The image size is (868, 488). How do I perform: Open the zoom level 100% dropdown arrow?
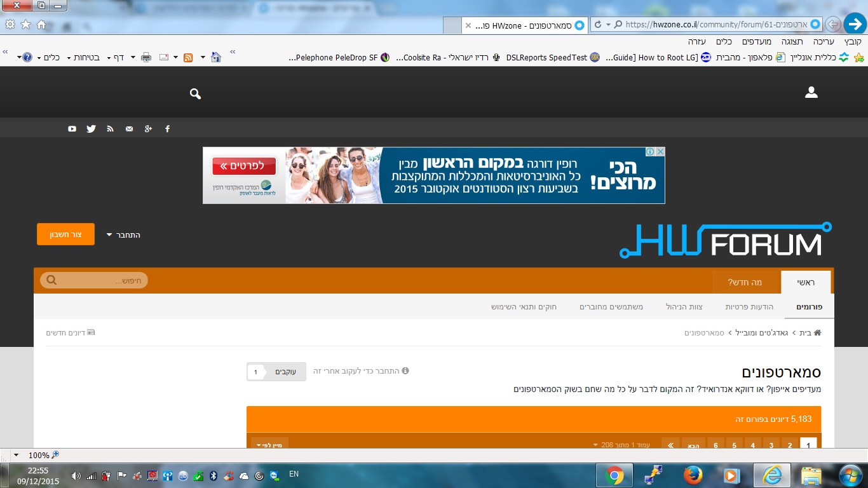16,455
